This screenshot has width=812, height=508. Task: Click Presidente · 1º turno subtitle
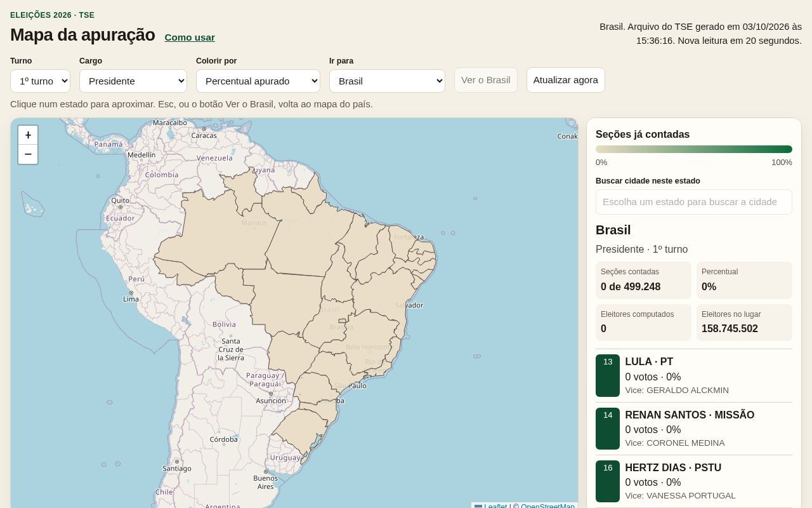[x=641, y=249]
